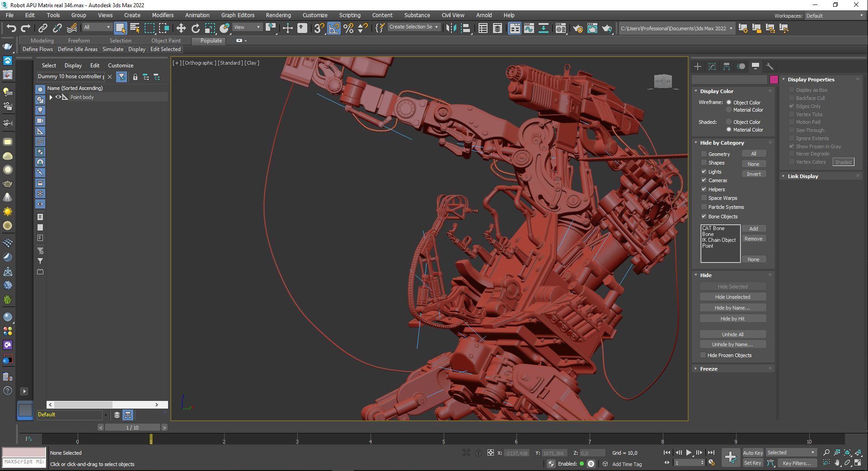
Task: Click the Play Animation button
Action: (689, 452)
